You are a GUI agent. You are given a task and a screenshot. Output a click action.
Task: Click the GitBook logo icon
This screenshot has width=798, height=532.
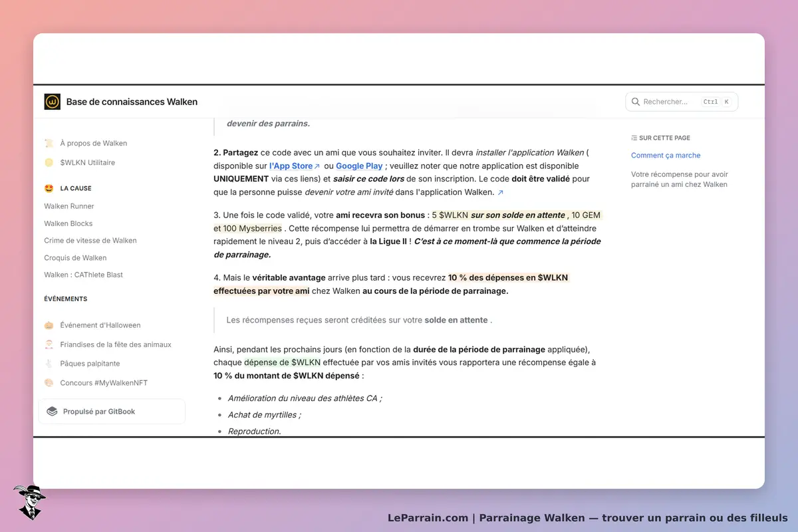(52, 412)
